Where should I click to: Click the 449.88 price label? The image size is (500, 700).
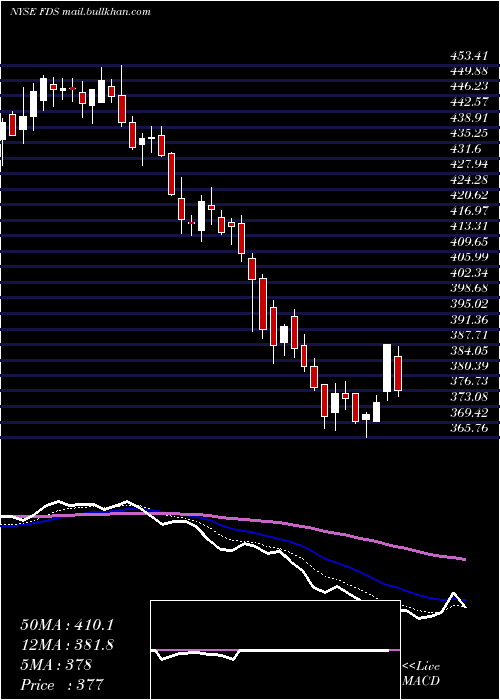pos(469,71)
